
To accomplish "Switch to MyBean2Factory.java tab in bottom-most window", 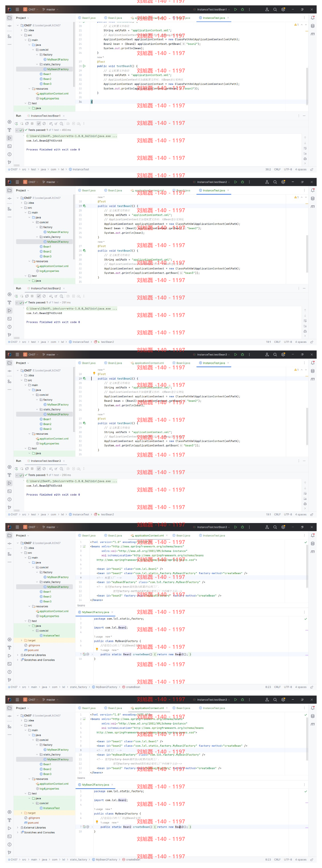I will coord(96,785).
